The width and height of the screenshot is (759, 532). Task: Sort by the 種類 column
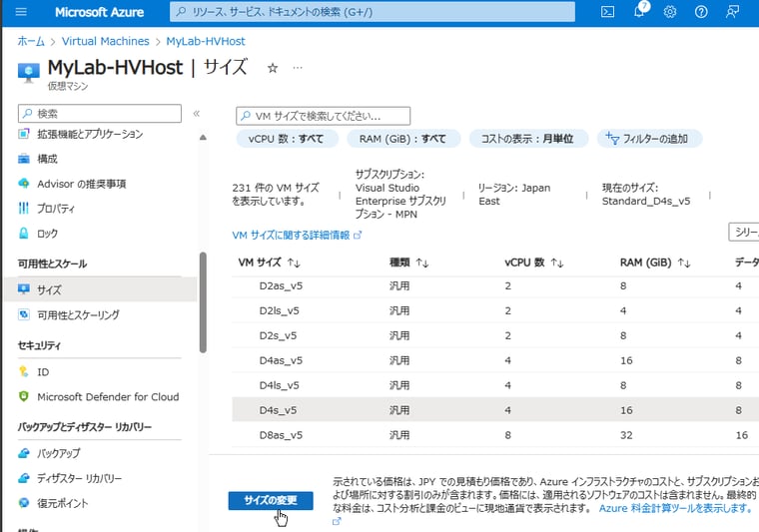click(409, 263)
